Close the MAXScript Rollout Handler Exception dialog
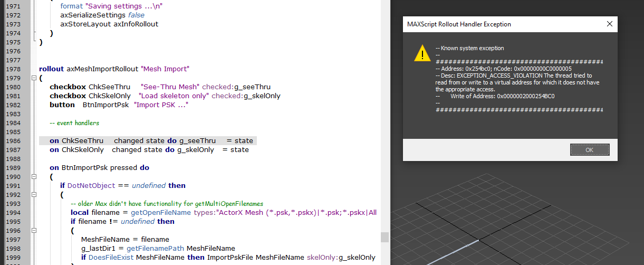This screenshot has width=644, height=265. (x=610, y=24)
